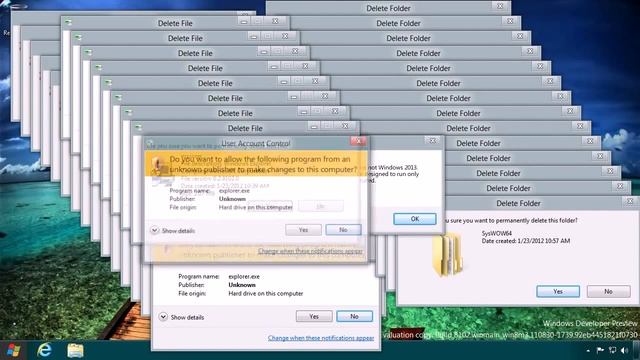
Task: Open the network tray icon
Action: (x=612, y=350)
